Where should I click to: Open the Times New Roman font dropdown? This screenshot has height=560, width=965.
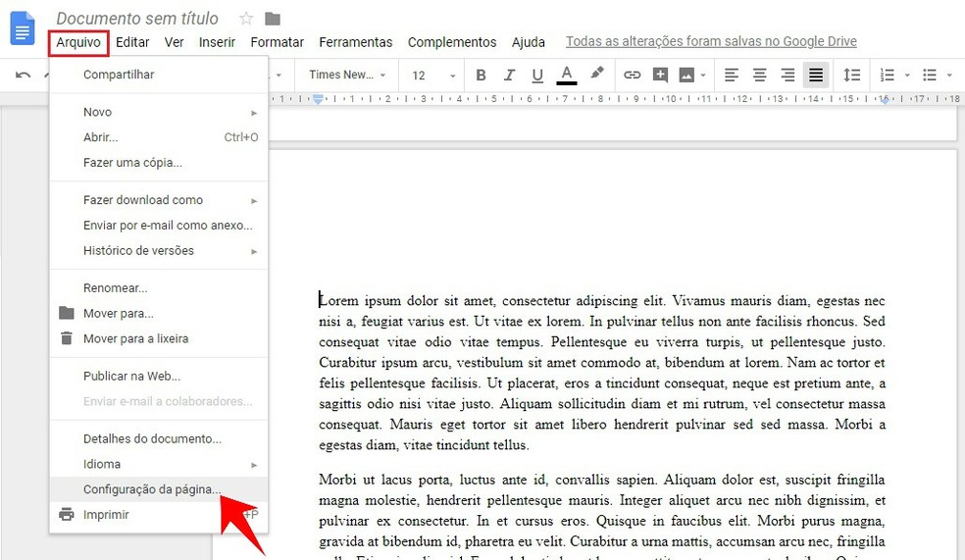pos(347,76)
